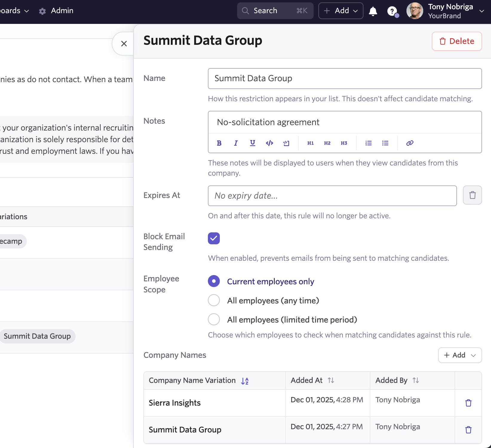Viewport: 491px width, 448px height.
Task: Toggle bold formatting in Notes editor
Action: [x=219, y=143]
